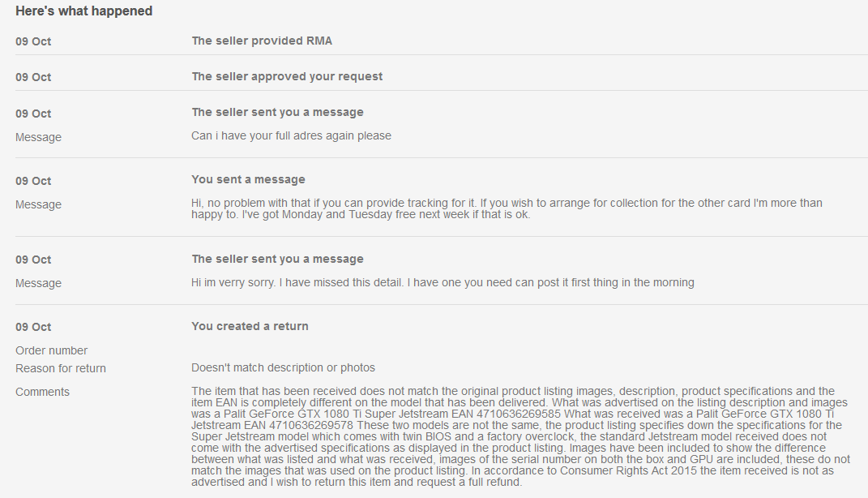Click second 'The seller sent you a message' heading
The image size is (868, 498).
(x=277, y=259)
